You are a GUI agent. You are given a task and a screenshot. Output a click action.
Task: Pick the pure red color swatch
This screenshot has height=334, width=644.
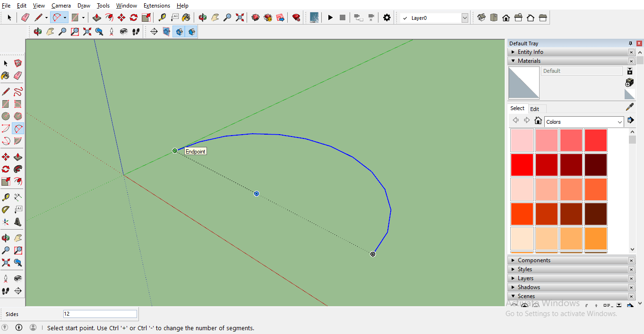point(522,164)
